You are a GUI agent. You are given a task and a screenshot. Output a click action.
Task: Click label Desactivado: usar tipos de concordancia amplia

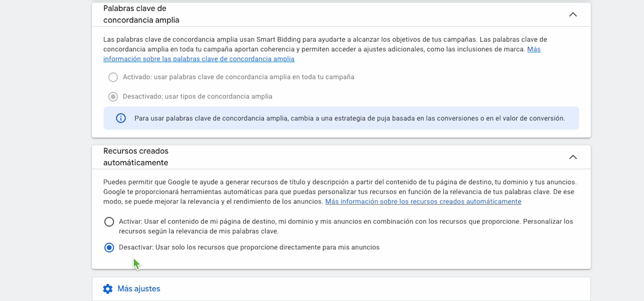tap(197, 97)
